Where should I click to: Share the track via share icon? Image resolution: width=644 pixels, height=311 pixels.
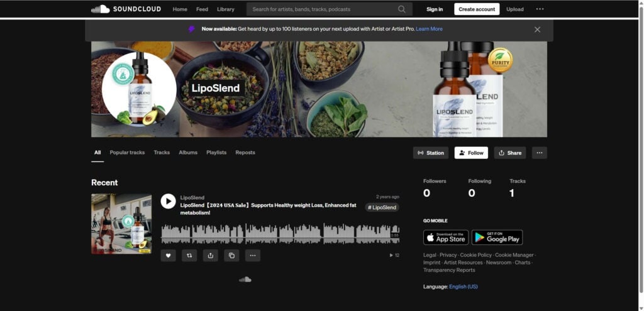point(210,256)
